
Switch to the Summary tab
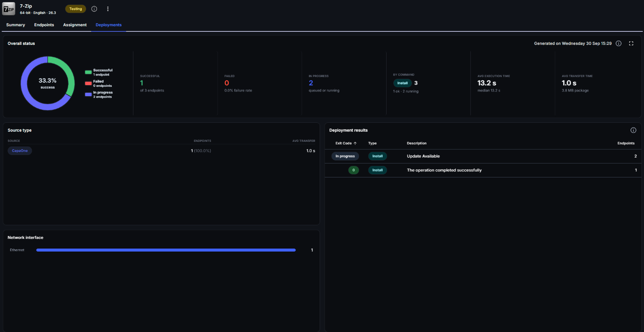[x=16, y=25]
